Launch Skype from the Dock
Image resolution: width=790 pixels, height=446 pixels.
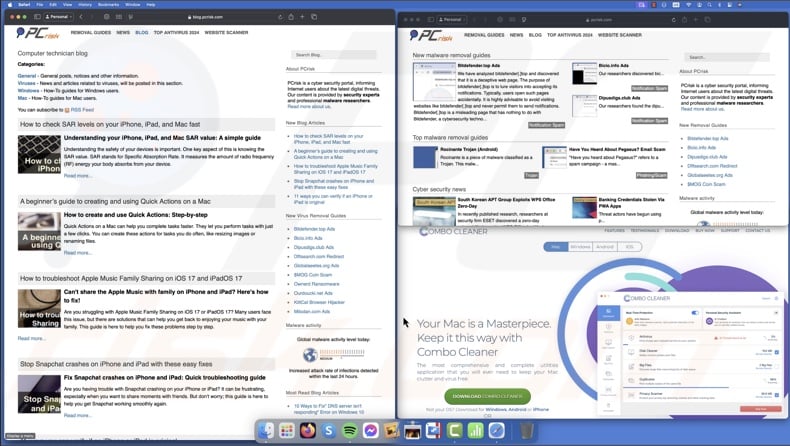coord(329,430)
